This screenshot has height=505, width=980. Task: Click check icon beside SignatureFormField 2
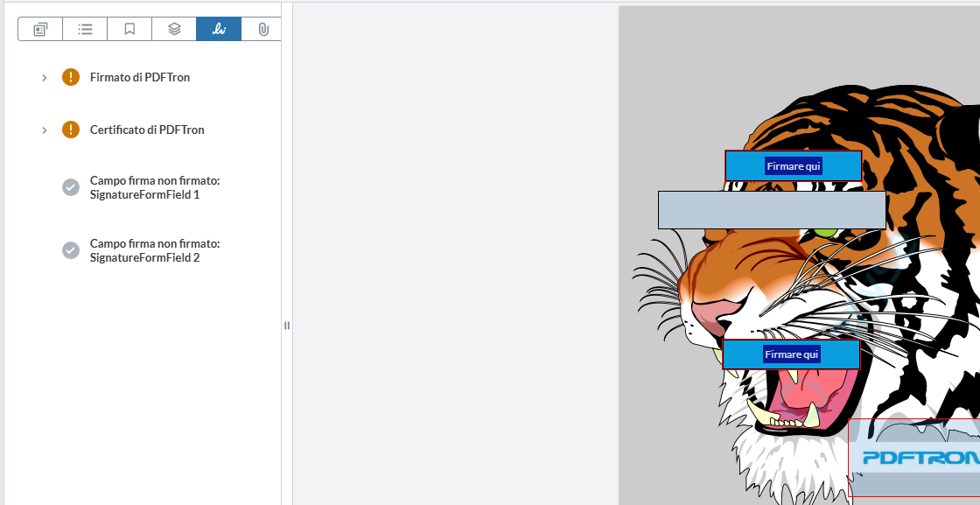pos(71,250)
